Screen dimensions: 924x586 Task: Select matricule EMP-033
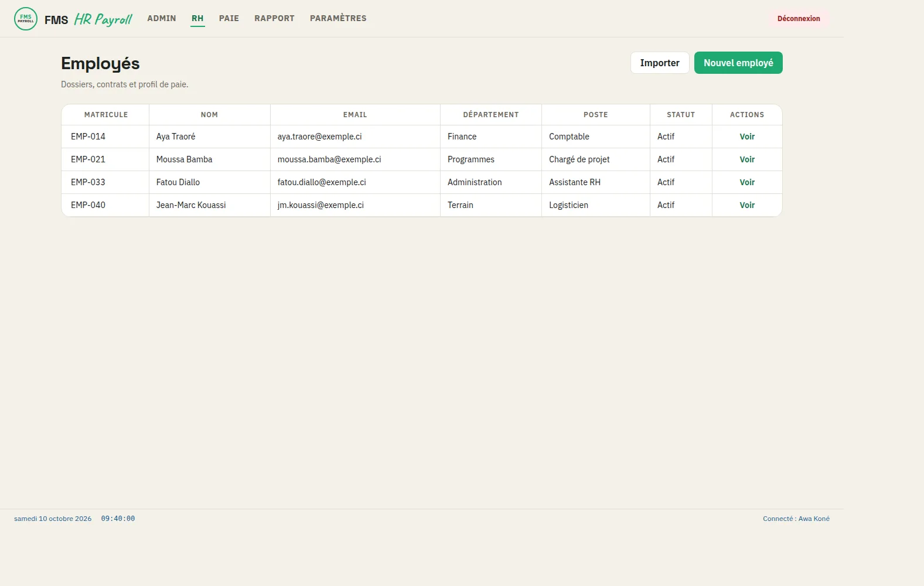(x=88, y=182)
